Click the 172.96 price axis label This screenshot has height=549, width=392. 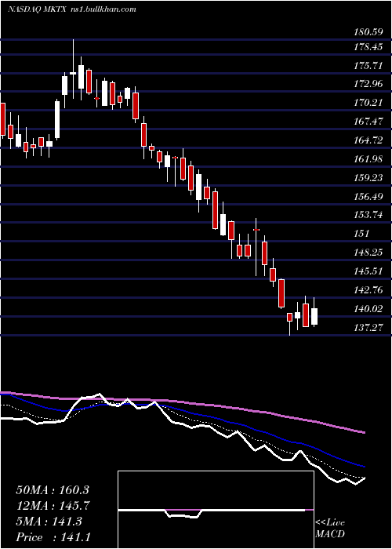tap(368, 84)
